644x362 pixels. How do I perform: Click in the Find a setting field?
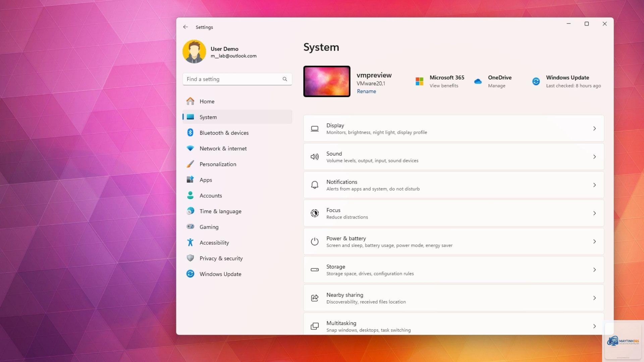237,79
